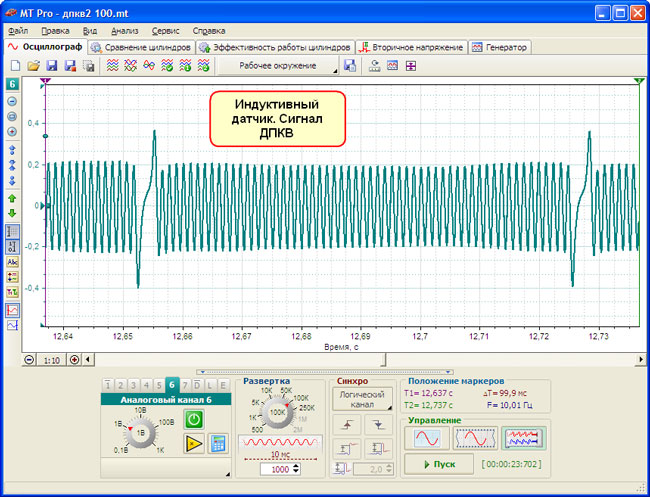Click the green up arrow in left sidebar
The image size is (650, 497).
12,198
